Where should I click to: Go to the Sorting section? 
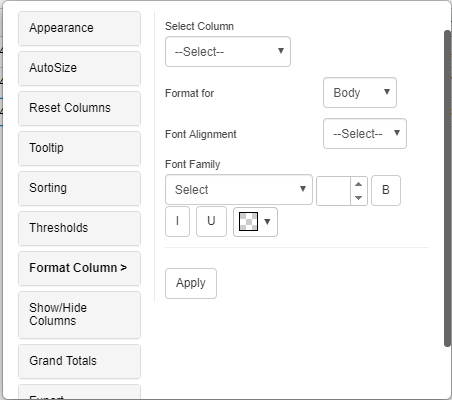(79, 188)
